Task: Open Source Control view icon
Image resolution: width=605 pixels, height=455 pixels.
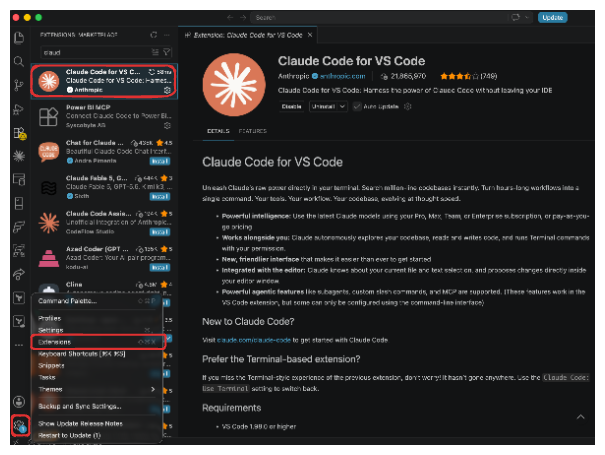Action: point(19,85)
